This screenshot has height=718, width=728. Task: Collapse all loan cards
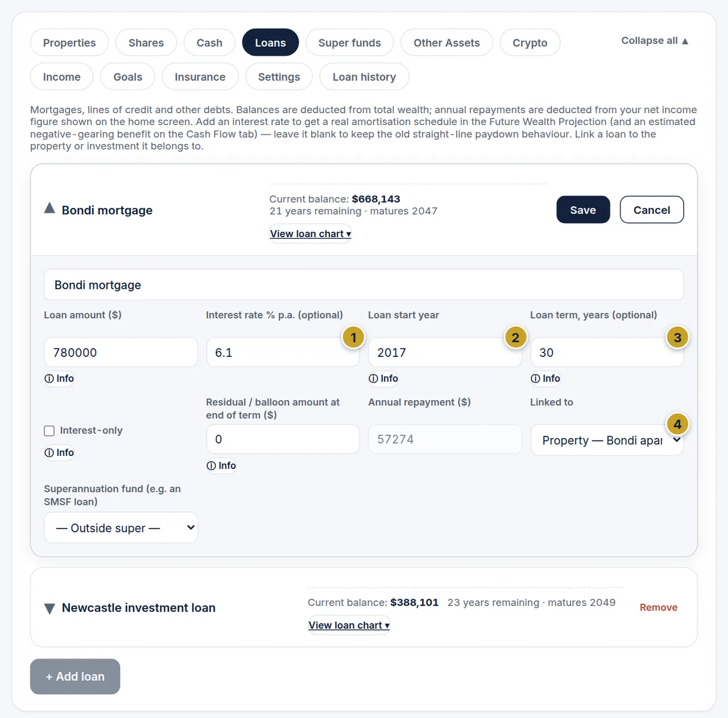point(655,41)
